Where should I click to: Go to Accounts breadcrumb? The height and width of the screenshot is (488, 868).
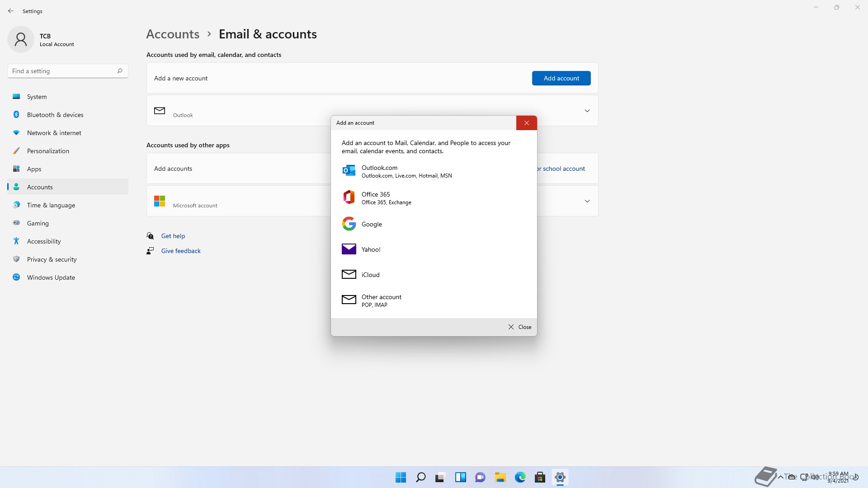(x=173, y=34)
